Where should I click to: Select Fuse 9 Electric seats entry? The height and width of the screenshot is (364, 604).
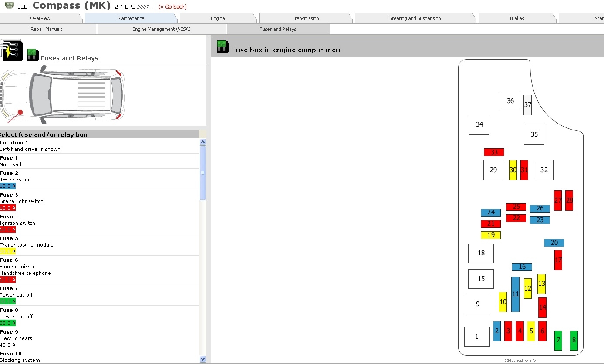99,338
